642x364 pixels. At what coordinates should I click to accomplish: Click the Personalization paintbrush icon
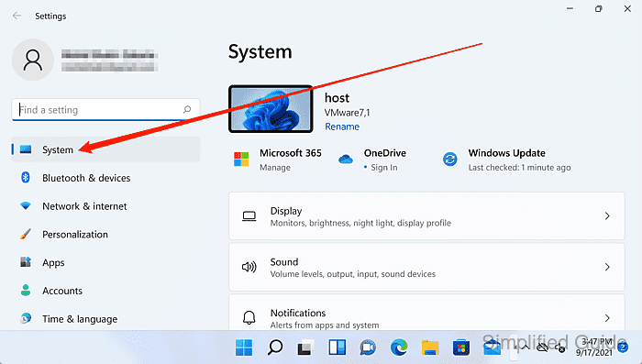point(26,234)
